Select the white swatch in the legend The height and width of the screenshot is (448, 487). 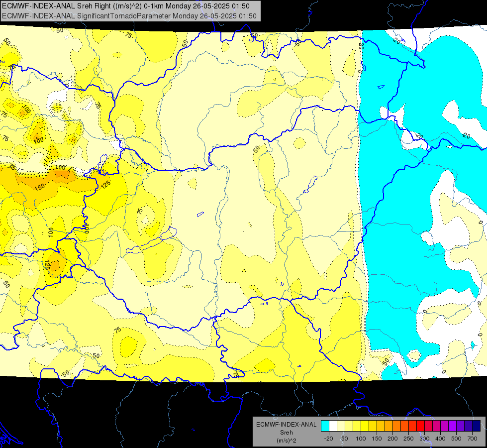tap(333, 426)
